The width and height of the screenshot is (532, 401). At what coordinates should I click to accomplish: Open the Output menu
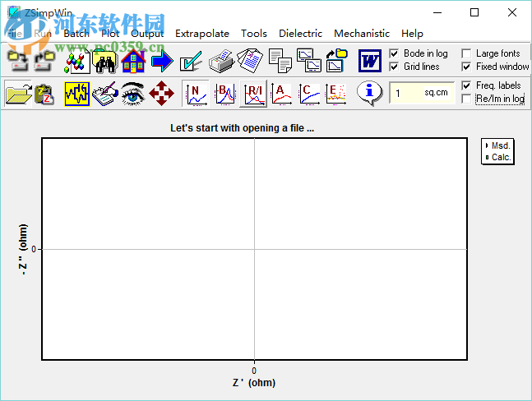click(147, 34)
